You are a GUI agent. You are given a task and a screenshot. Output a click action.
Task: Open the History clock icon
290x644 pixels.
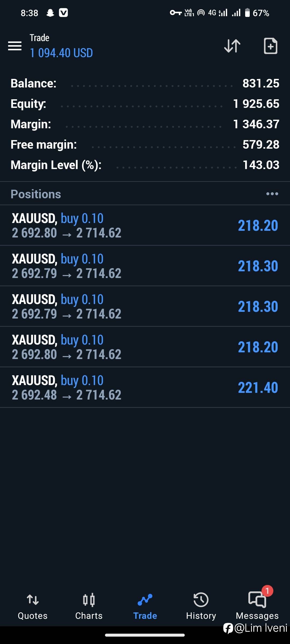pyautogui.click(x=201, y=600)
